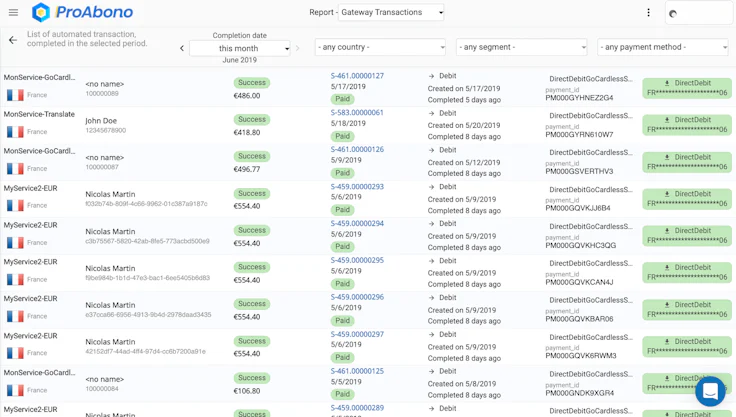
Task: Click 'Completed 5 days ago' text
Action: click(x=464, y=100)
